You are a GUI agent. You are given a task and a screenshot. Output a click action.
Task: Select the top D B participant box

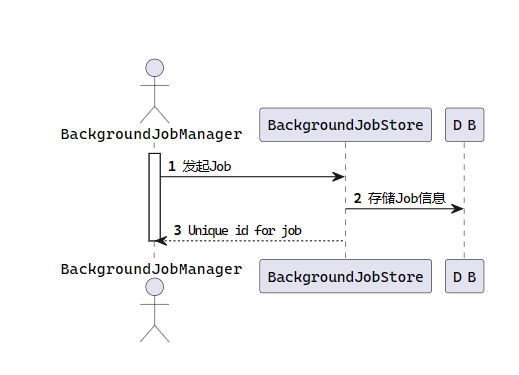464,125
